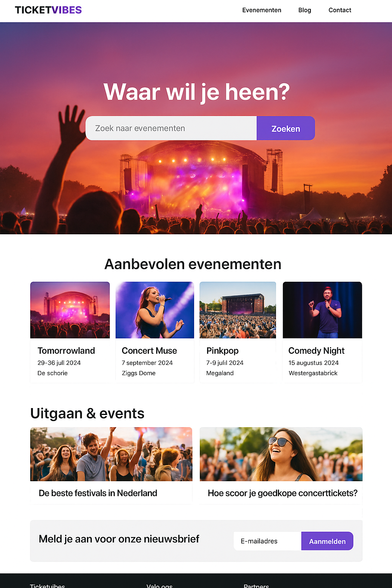Viewport: 392px width, 588px height.
Task: View the Pinkpop festival image
Action: click(238, 310)
